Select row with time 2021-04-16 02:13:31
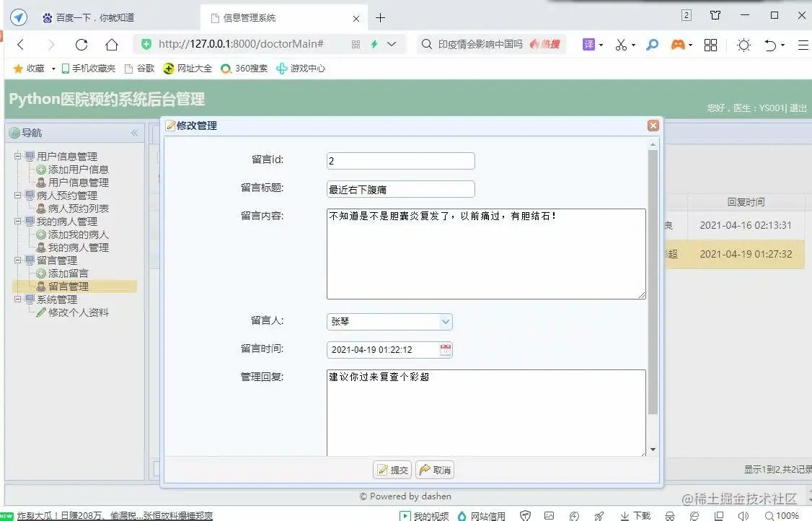Screen dimensions: 812x521 [x=746, y=226]
